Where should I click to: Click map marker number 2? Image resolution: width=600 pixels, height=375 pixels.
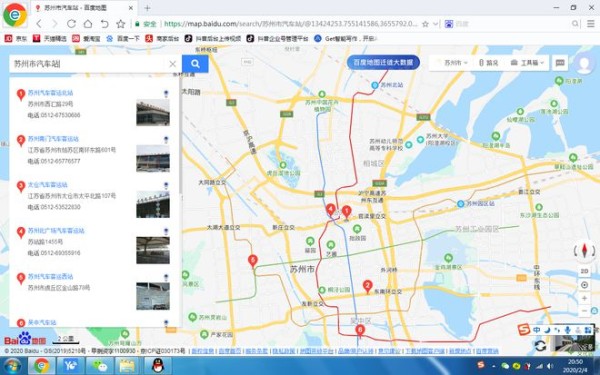[x=367, y=286]
